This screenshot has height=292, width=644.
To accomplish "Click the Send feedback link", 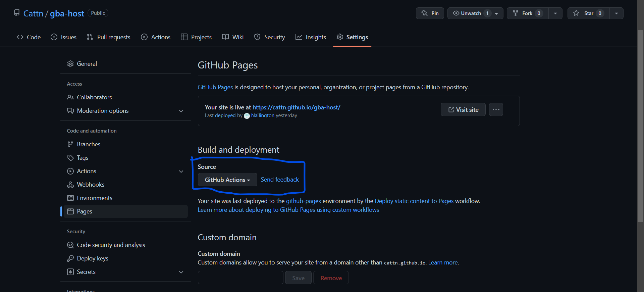I will click(x=280, y=180).
